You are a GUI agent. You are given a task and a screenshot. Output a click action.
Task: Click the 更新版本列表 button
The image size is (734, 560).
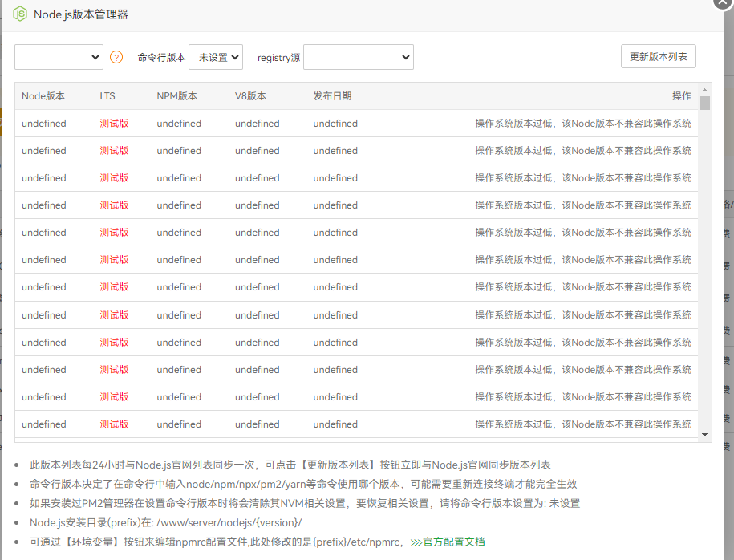pyautogui.click(x=658, y=57)
